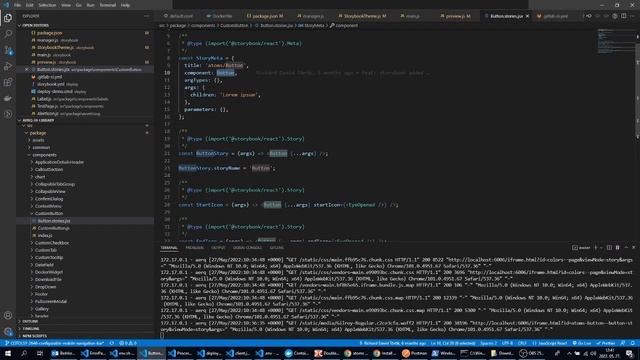The width and height of the screenshot is (640, 360).
Task: Split the terminal panel
Action: [x=609, y=247]
